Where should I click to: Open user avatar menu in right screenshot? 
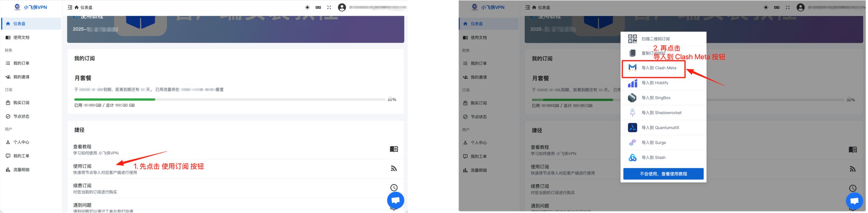tap(800, 7)
